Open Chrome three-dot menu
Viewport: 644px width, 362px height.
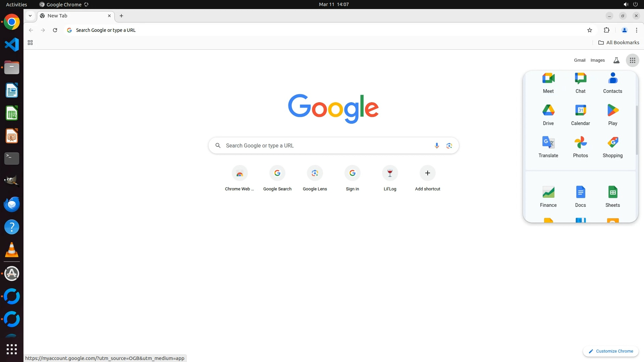pos(636,30)
